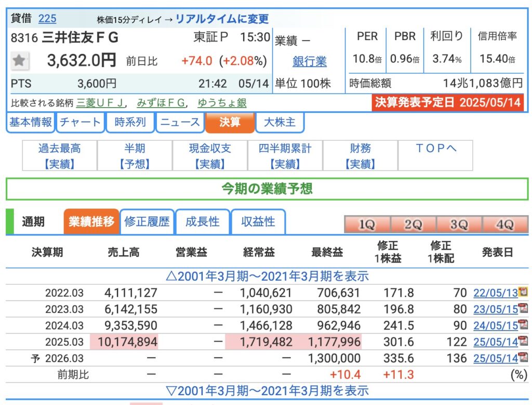Click forecast net profit 1,300,000
This screenshot has height=405, width=532.
[334, 358]
